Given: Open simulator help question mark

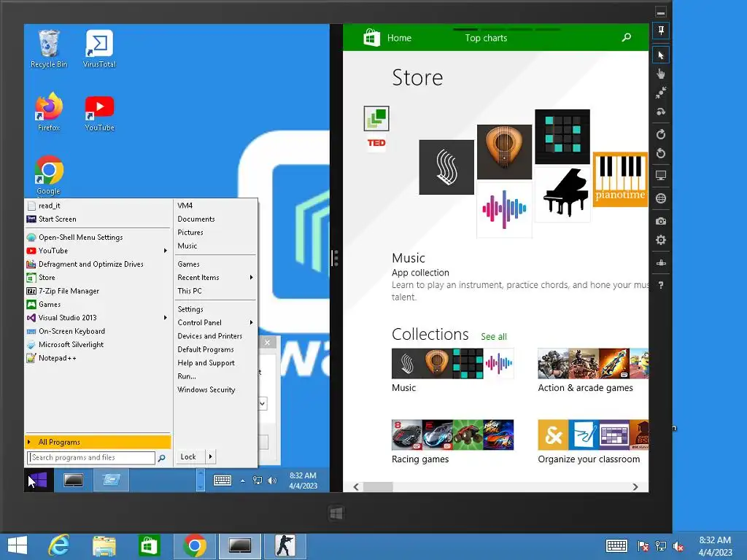Looking at the screenshot, I should (661, 285).
